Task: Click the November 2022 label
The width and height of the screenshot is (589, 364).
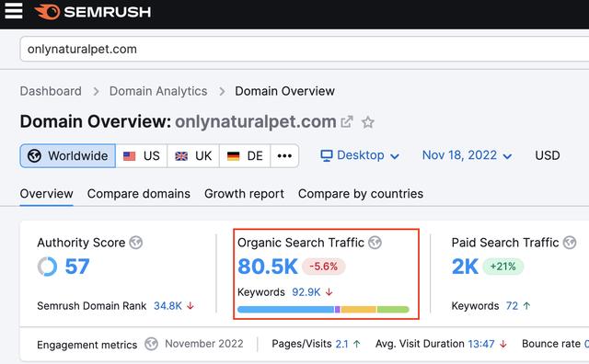Action: 204,344
